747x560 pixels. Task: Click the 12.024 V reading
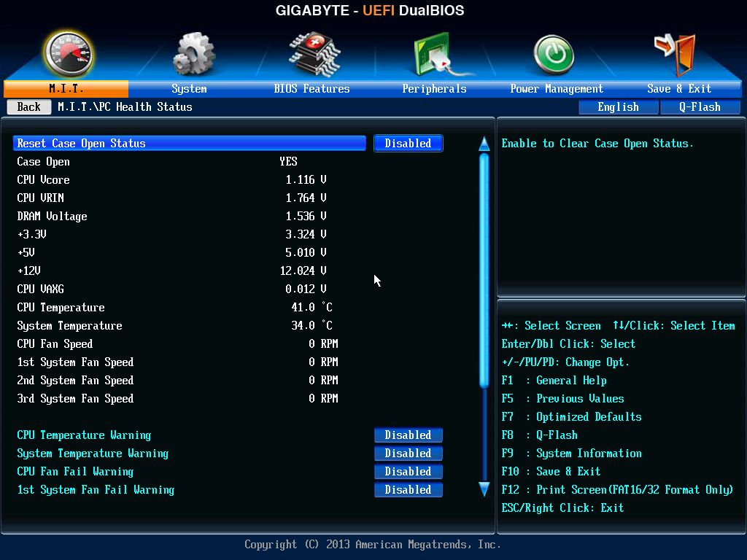point(303,271)
